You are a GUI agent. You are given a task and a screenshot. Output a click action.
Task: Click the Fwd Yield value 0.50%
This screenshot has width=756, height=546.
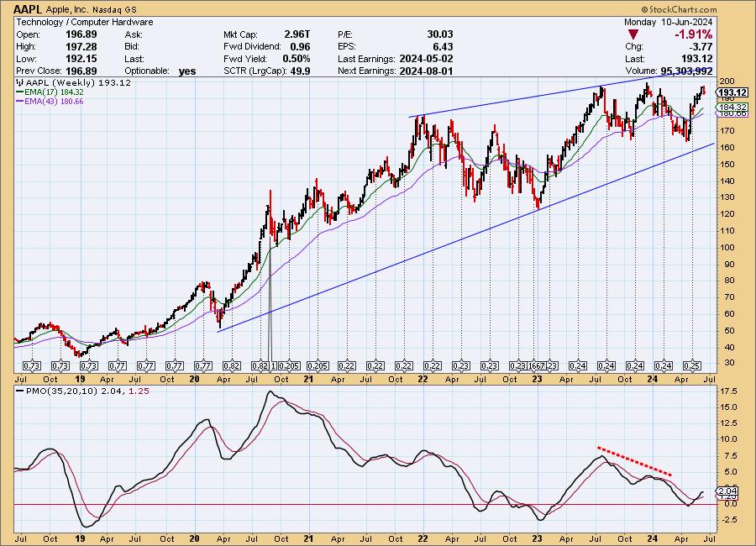[x=297, y=59]
